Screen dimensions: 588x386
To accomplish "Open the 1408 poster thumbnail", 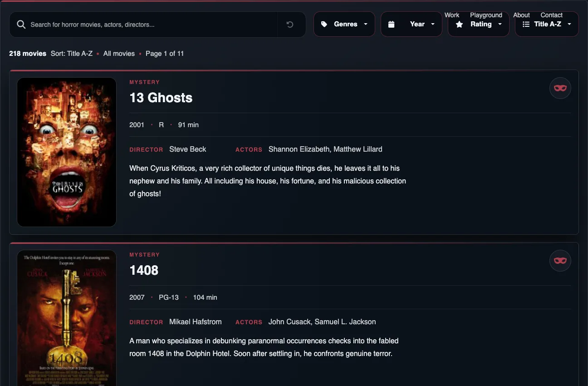I will point(67,318).
